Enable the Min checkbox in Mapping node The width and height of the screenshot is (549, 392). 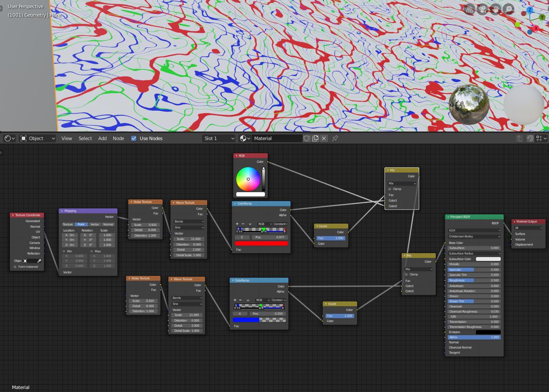[x=64, y=252]
